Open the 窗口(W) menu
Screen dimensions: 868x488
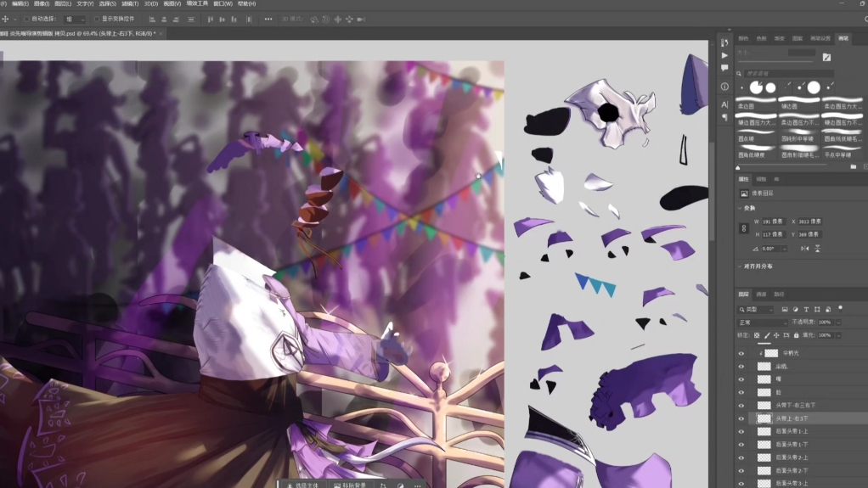[223, 4]
